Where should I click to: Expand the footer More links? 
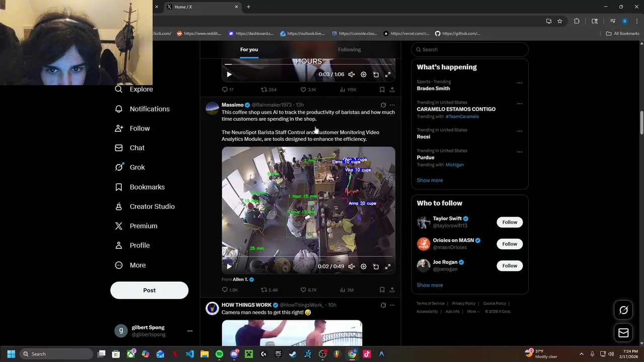(x=473, y=311)
